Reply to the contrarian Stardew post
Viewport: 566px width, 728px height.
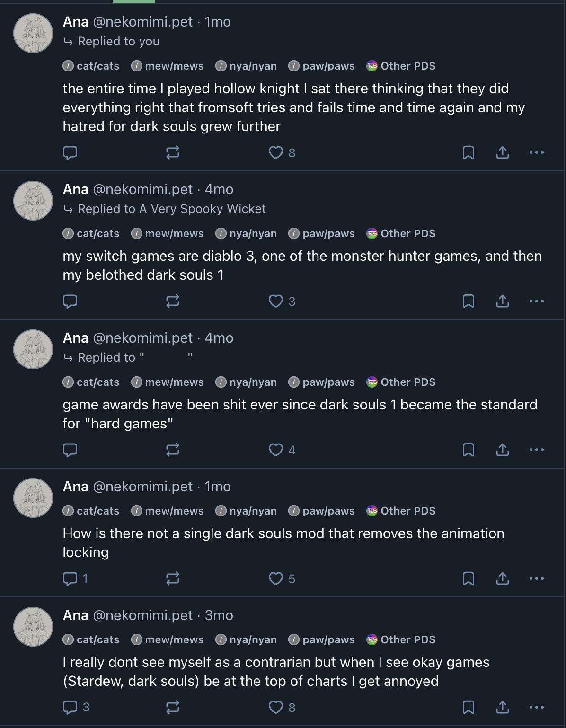click(70, 708)
